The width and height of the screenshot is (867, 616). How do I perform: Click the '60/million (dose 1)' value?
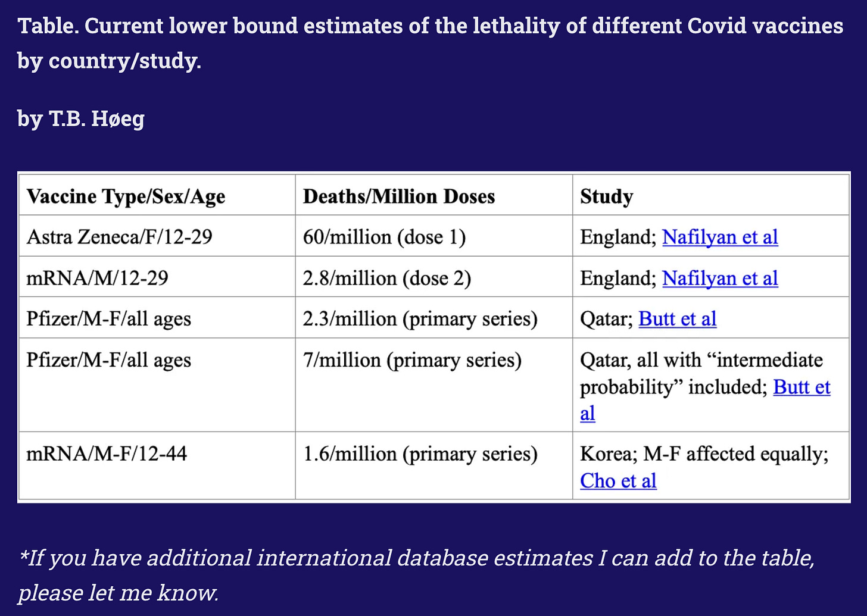coord(384,237)
